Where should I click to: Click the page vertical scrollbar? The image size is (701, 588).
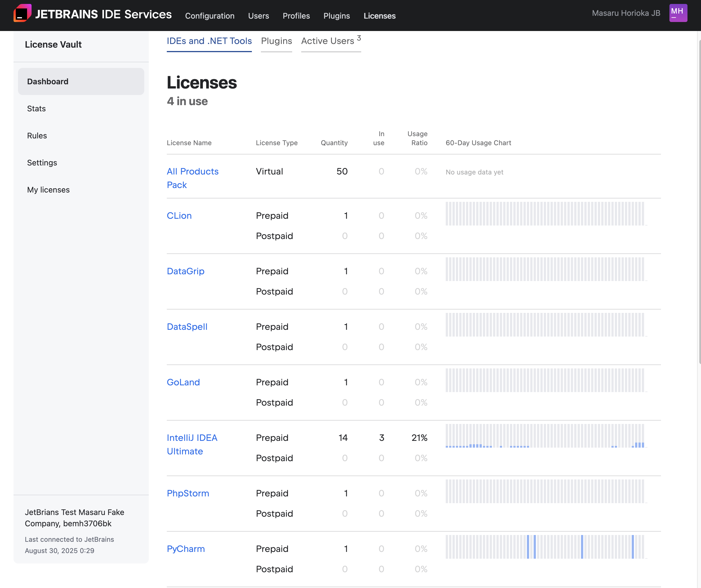point(700,202)
